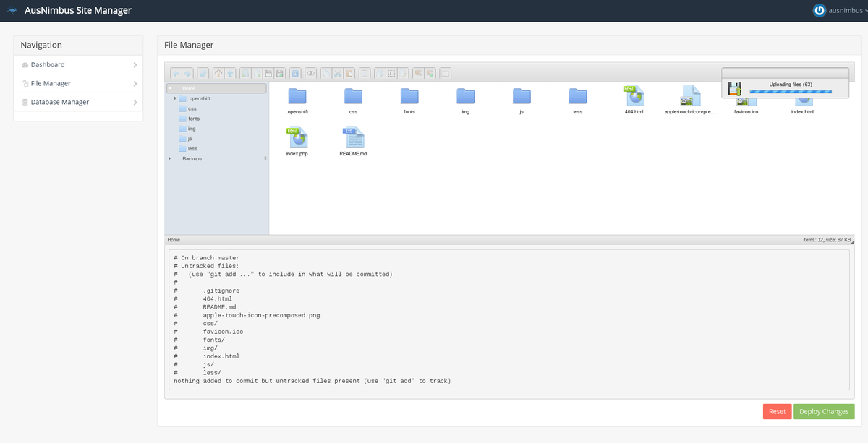Click the uploading files progress bar

(x=791, y=92)
